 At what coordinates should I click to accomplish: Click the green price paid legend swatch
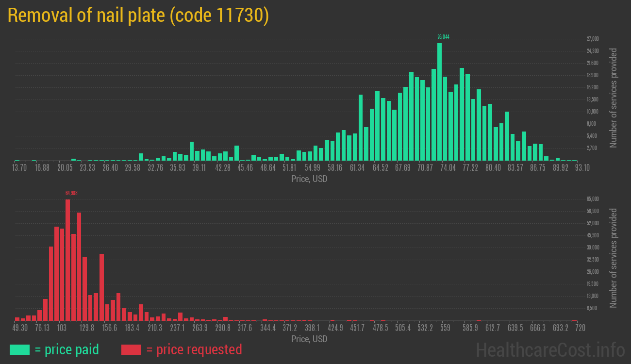tap(19, 349)
